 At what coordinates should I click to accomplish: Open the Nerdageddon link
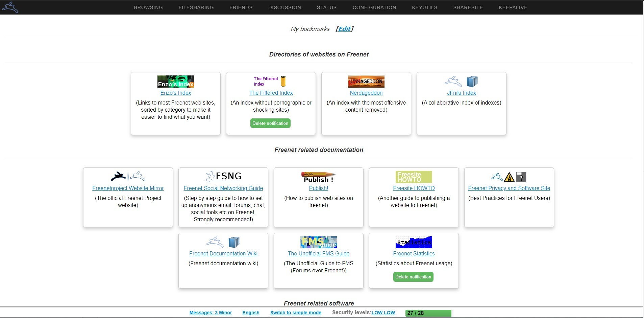click(366, 93)
